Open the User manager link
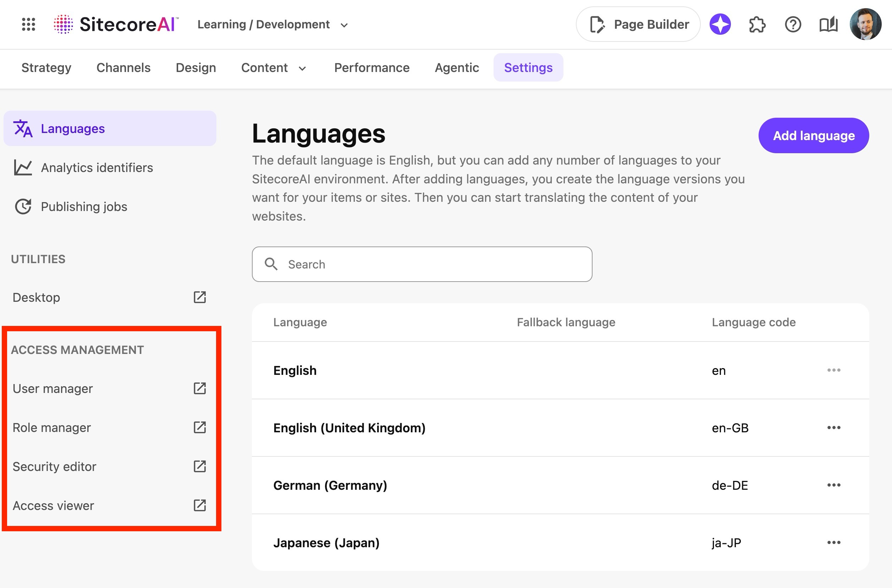 click(110, 388)
